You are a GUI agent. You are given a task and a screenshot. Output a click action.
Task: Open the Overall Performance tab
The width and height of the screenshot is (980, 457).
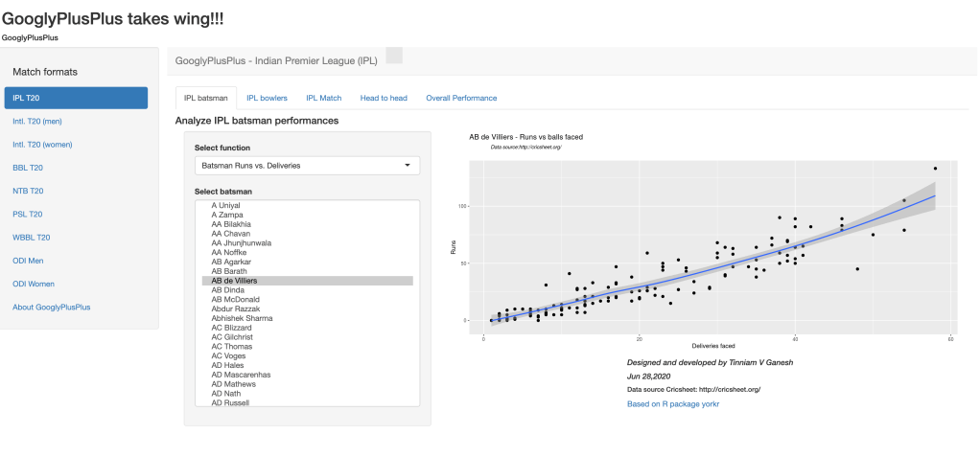[461, 98]
